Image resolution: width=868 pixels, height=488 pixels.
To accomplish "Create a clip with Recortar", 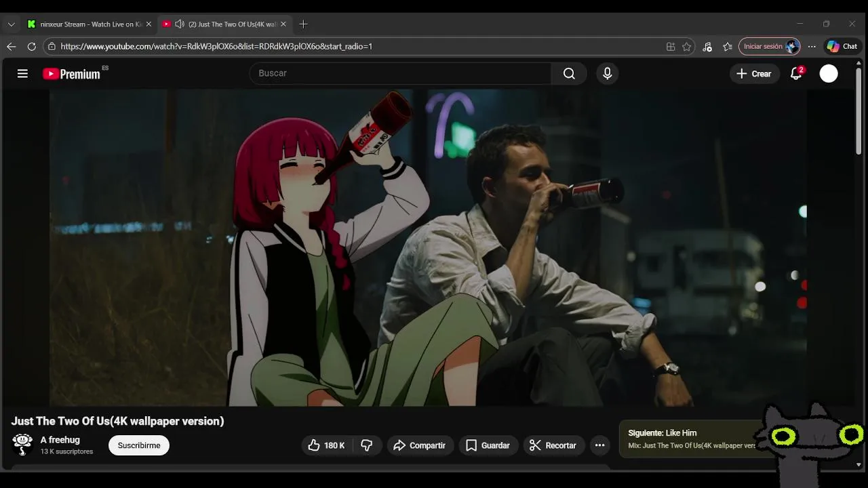I will pyautogui.click(x=553, y=445).
